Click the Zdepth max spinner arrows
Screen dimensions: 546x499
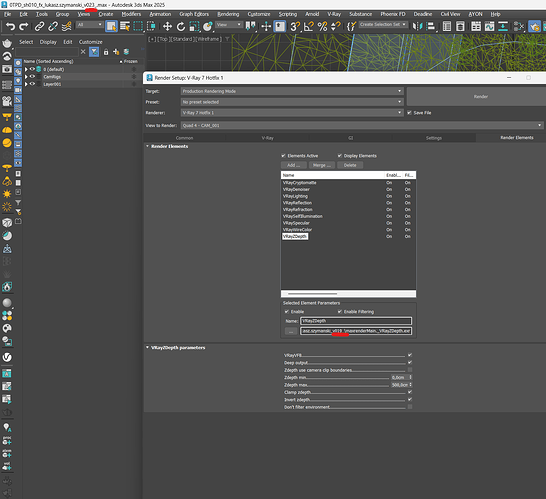pyautogui.click(x=411, y=385)
